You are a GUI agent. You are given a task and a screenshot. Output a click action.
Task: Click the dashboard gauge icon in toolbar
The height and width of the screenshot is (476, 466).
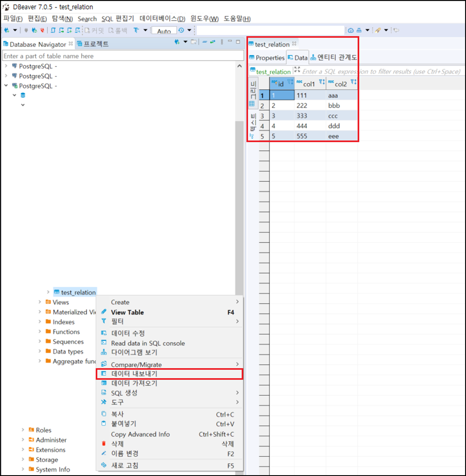point(351,30)
